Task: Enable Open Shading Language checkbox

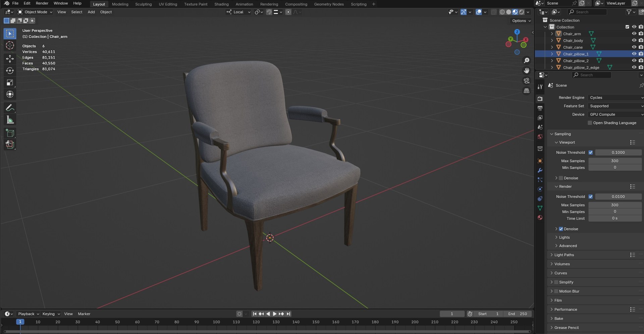Action: tap(590, 123)
